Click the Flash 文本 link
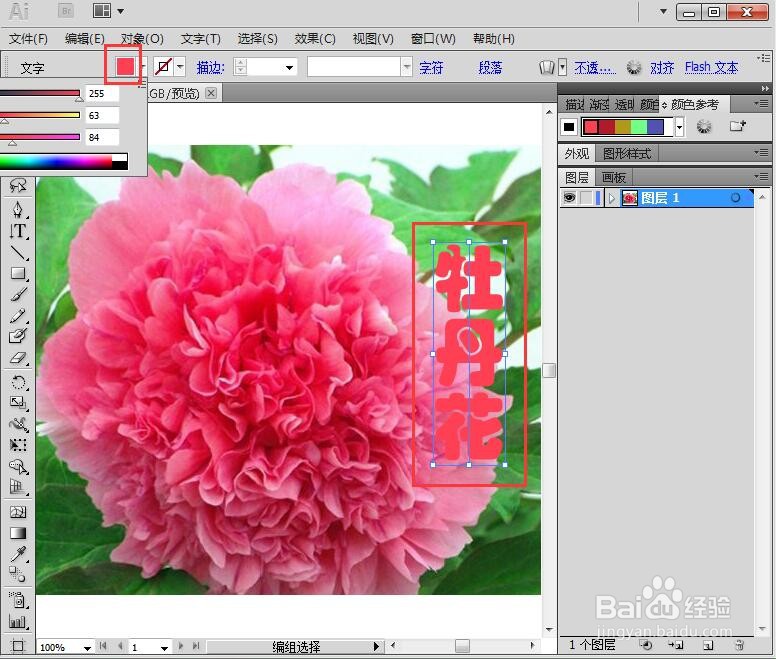Viewport: 776px width, 659px height. click(711, 67)
